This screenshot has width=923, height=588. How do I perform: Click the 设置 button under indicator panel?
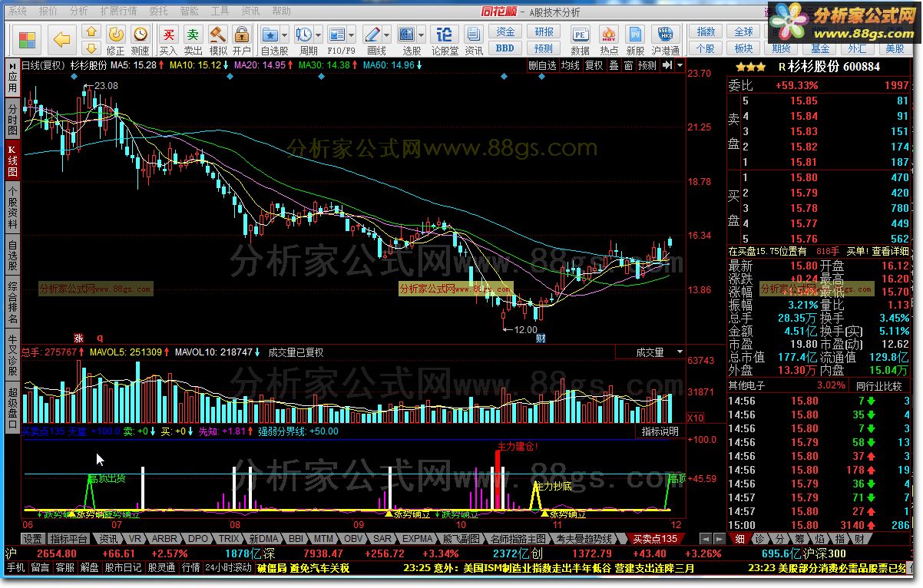[32, 539]
